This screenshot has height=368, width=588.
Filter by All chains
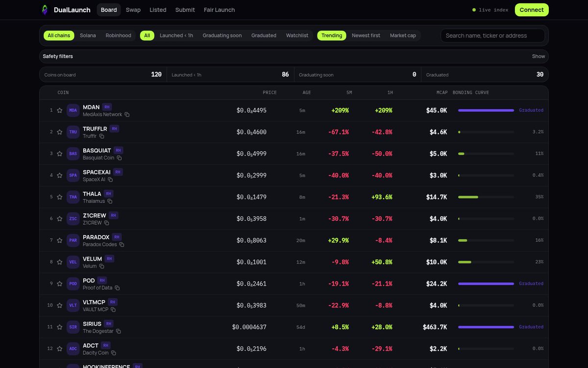pos(59,35)
